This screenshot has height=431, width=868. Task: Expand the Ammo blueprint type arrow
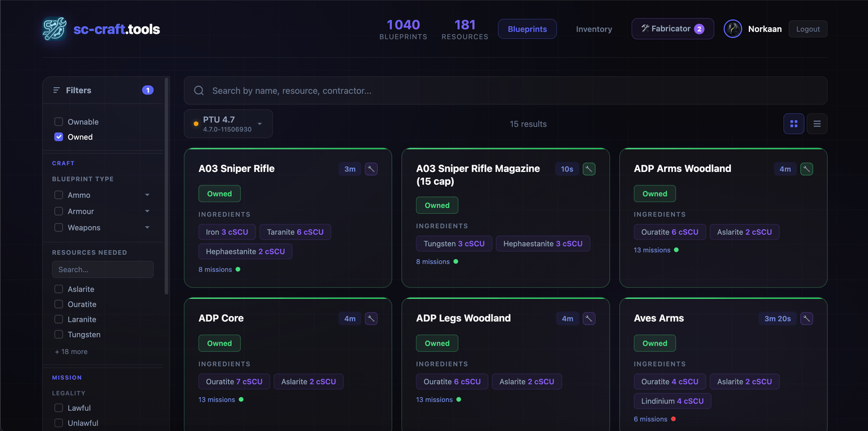click(x=147, y=195)
